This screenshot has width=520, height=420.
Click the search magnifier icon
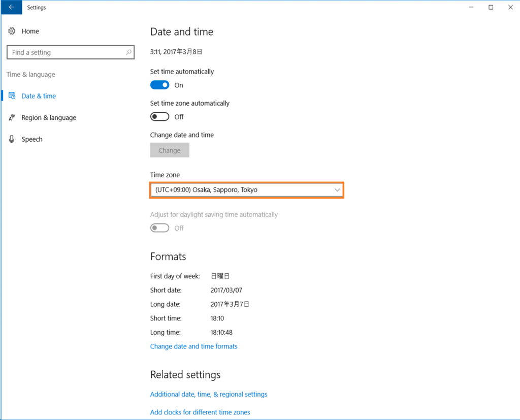pos(128,52)
